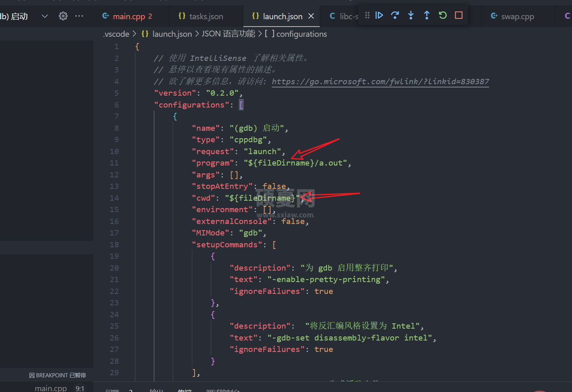
Task: Click line number 14 in the gutter
Action: pyautogui.click(x=114, y=198)
